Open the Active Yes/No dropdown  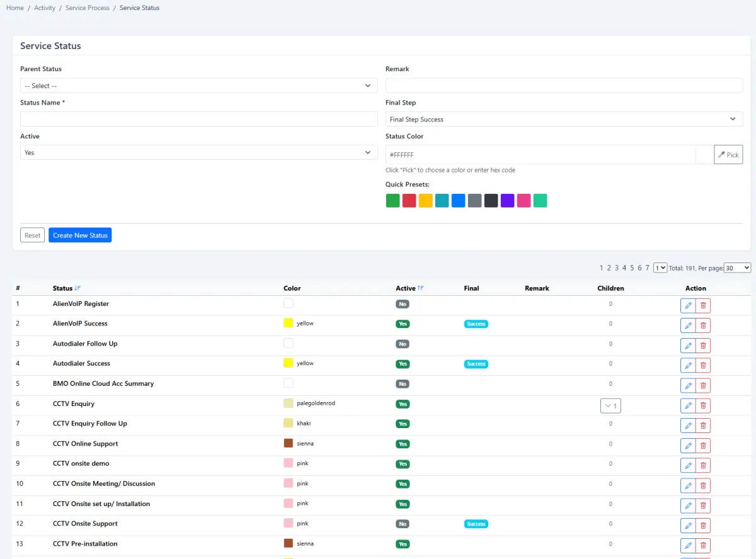(199, 152)
